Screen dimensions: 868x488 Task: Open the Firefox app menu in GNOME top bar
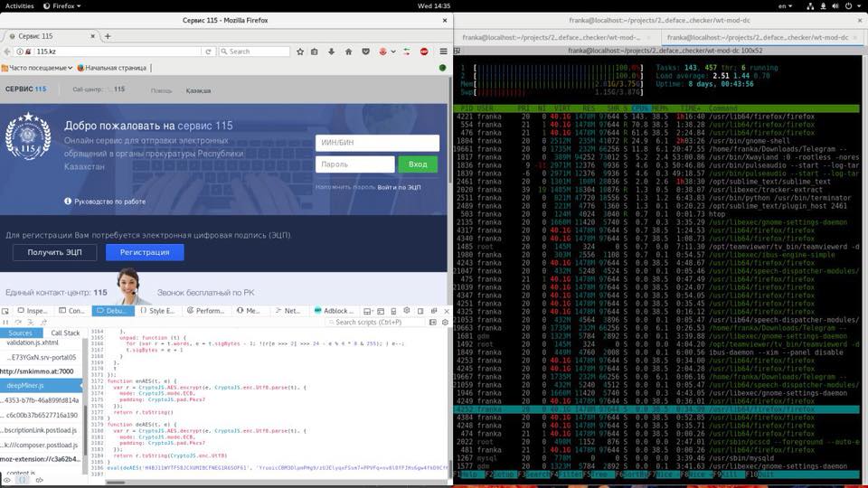62,6
